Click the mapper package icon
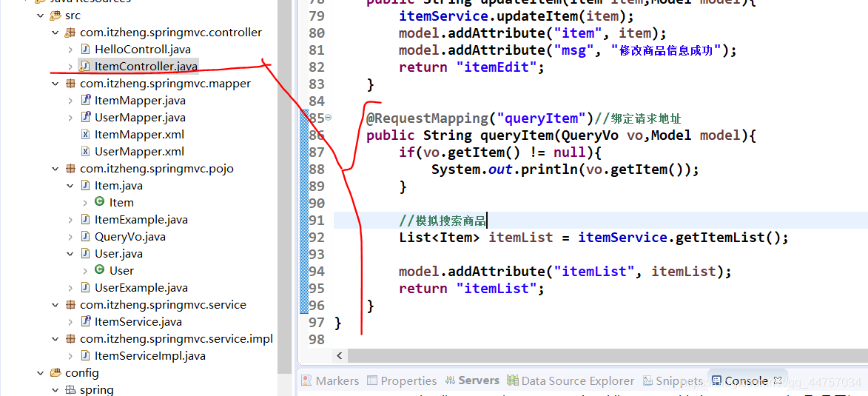Screen dimensions: 868x396 (x=70, y=84)
